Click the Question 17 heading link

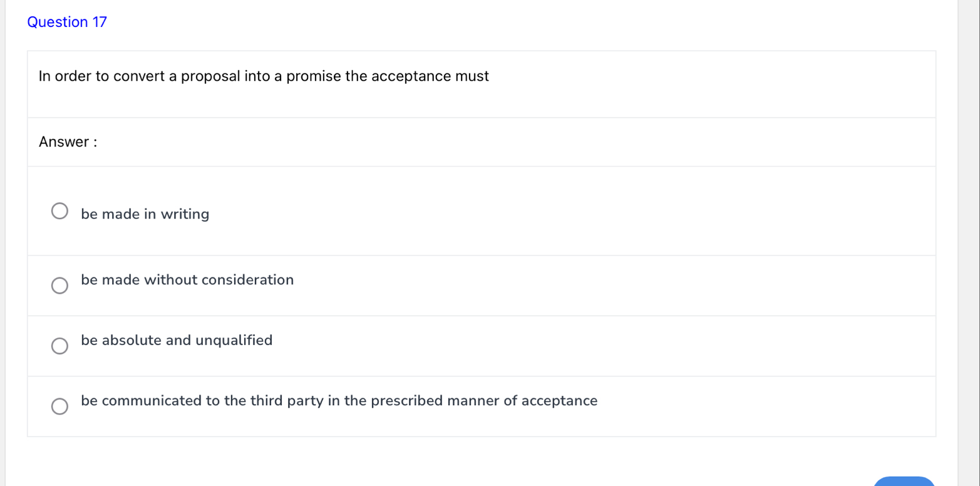pos(67,22)
